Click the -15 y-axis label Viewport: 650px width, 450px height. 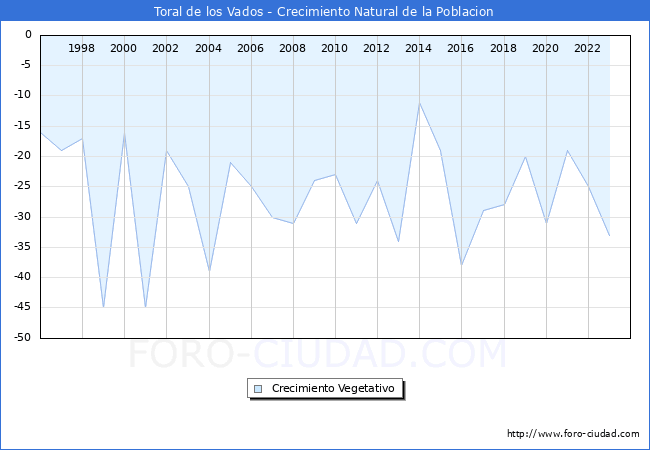point(22,126)
